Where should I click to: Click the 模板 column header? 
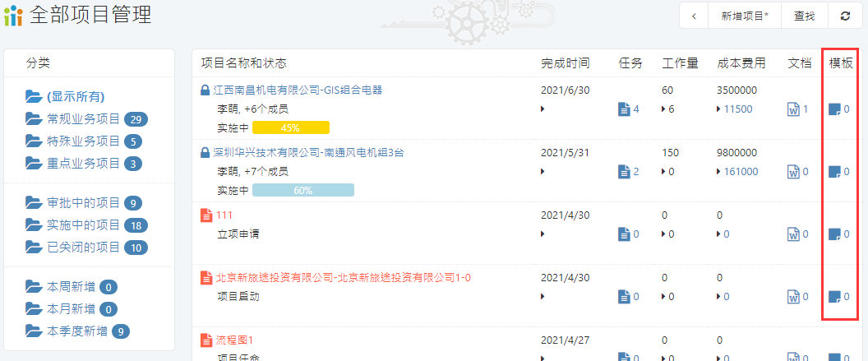pyautogui.click(x=840, y=63)
